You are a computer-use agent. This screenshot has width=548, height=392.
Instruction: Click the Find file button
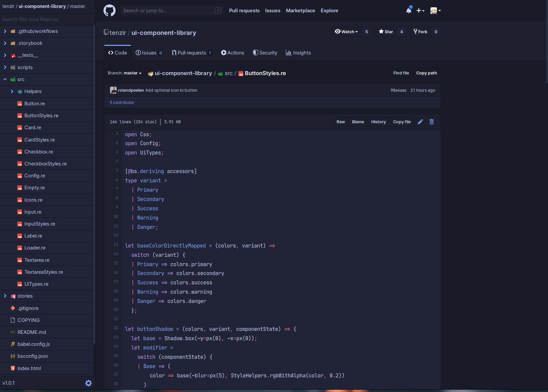tap(401, 73)
